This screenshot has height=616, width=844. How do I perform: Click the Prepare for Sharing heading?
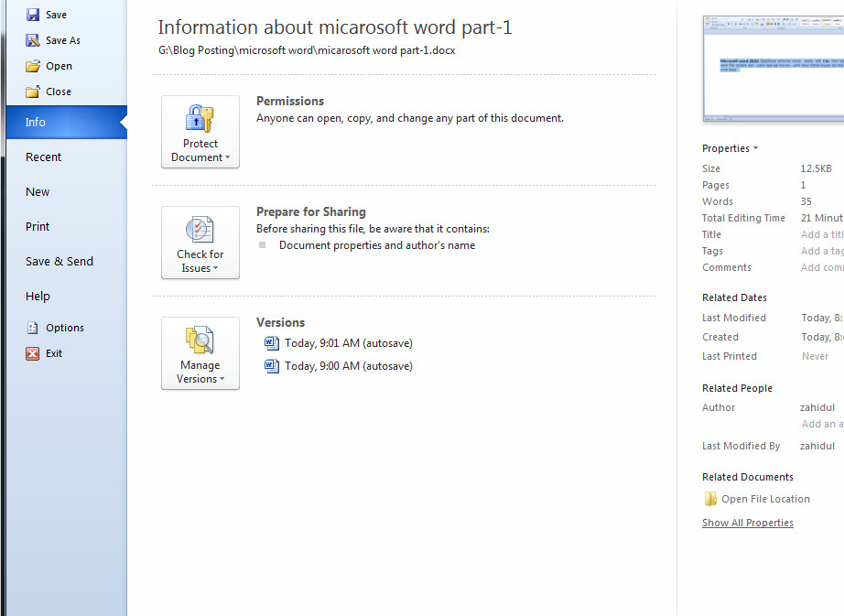311,212
